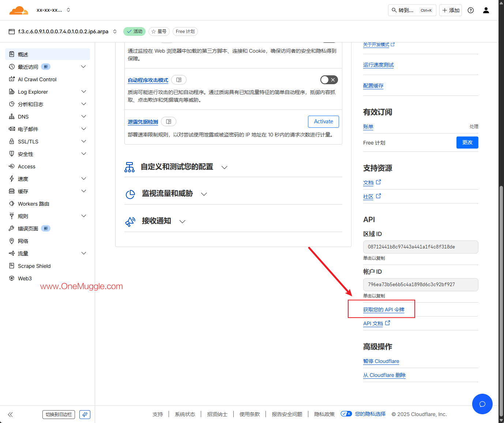The height and width of the screenshot is (423, 504).
Task: Click the 自定义和测试您的配置 flowchart icon
Action: (x=129, y=167)
